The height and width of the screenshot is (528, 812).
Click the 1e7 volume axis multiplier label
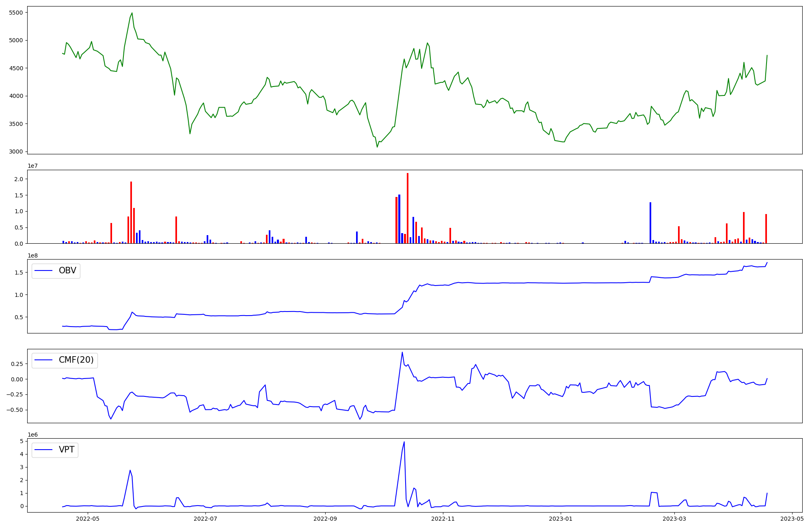32,166
